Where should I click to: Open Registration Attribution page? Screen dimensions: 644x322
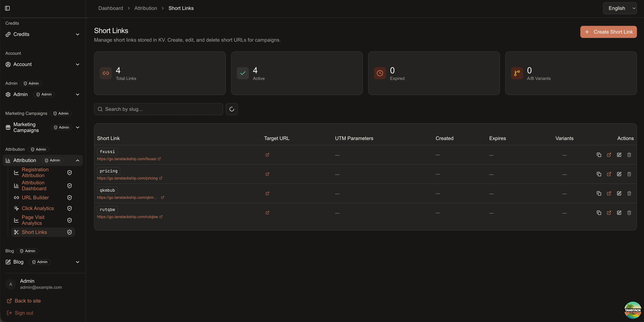pyautogui.click(x=43, y=172)
